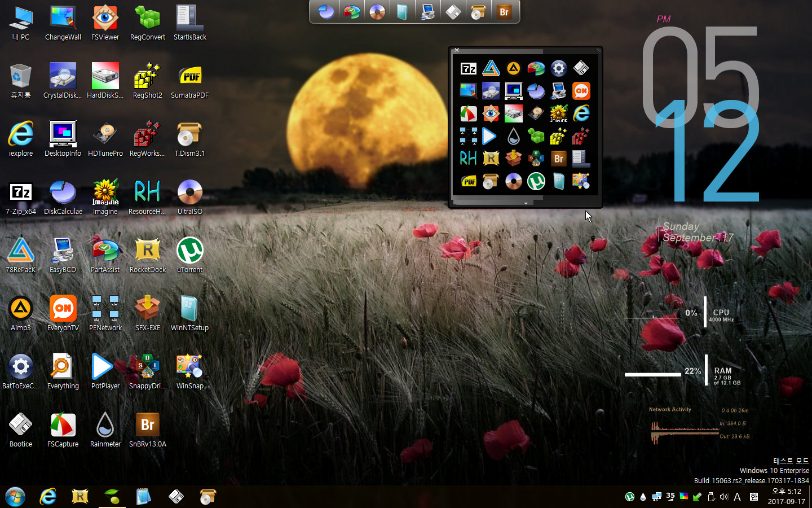Viewport: 812px width, 508px height.
Task: Open the SFX-EXE desktop shortcut
Action: tap(148, 314)
